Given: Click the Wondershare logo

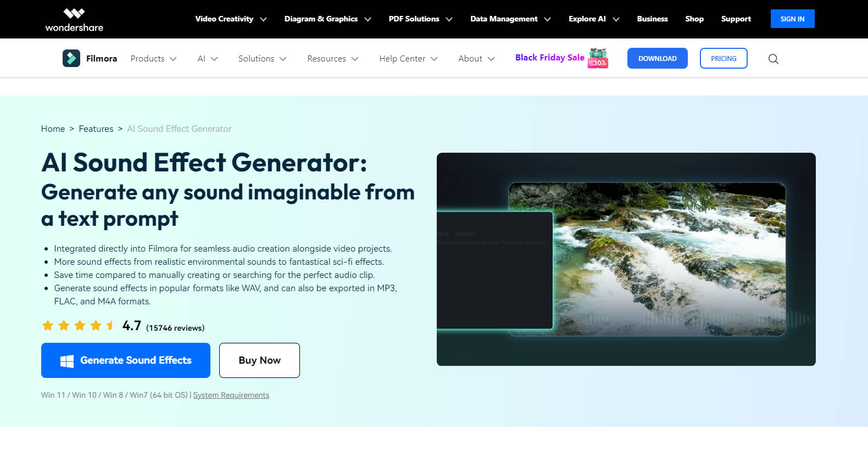Looking at the screenshot, I should coord(74,20).
